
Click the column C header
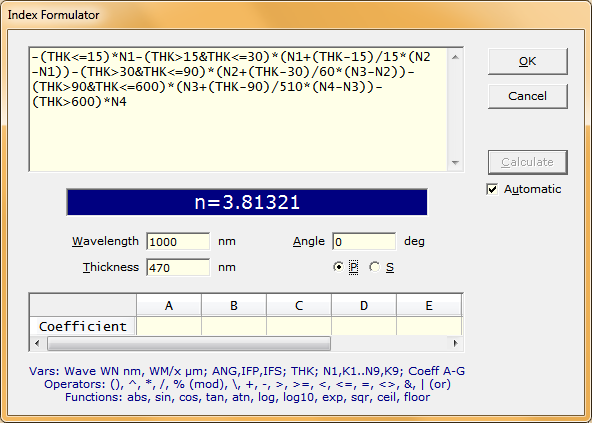299,305
